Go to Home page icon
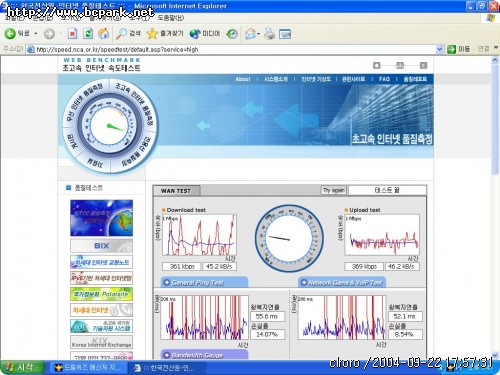This screenshot has height=375, width=500. pyautogui.click(x=104, y=33)
